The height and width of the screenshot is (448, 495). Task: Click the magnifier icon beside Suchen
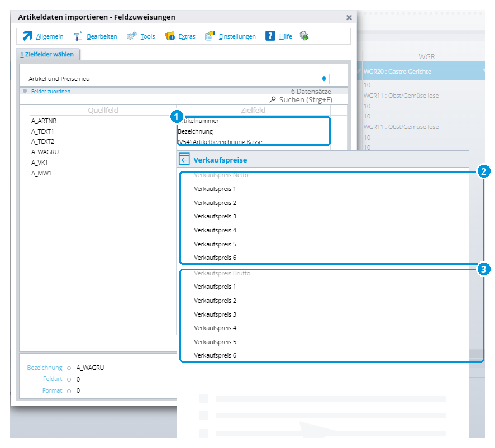point(273,100)
